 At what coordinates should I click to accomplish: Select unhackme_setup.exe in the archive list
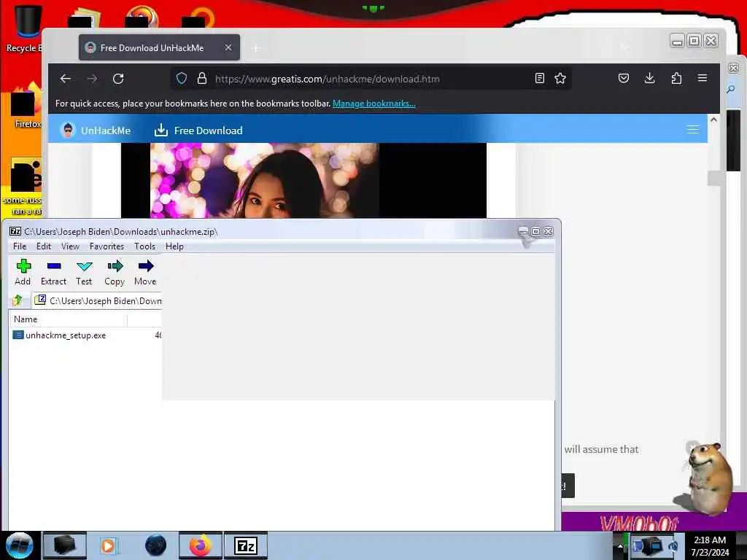coord(66,335)
